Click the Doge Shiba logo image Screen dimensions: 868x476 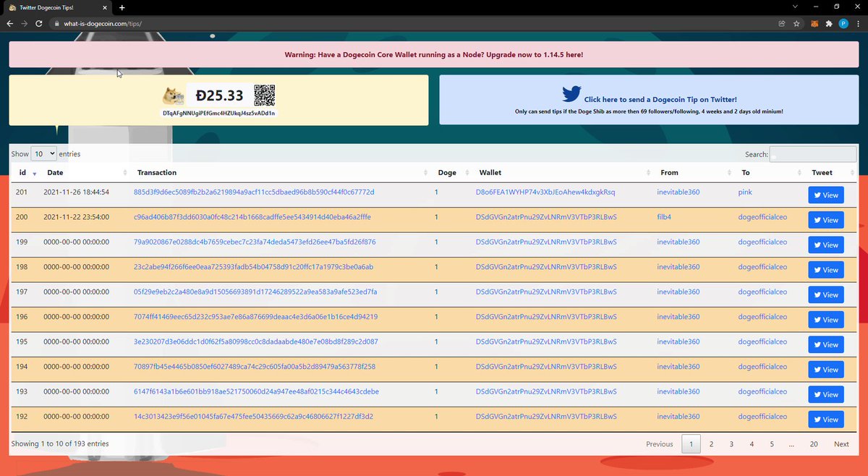click(x=174, y=95)
